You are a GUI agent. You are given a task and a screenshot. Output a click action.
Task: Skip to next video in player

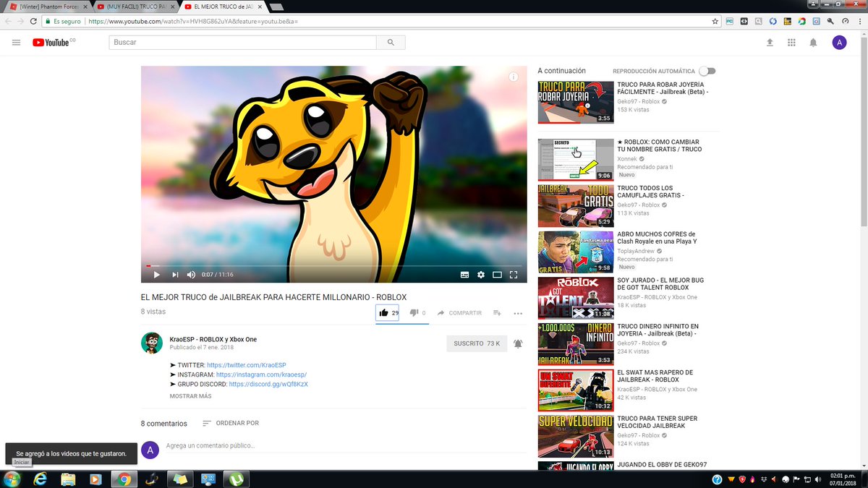pyautogui.click(x=175, y=275)
